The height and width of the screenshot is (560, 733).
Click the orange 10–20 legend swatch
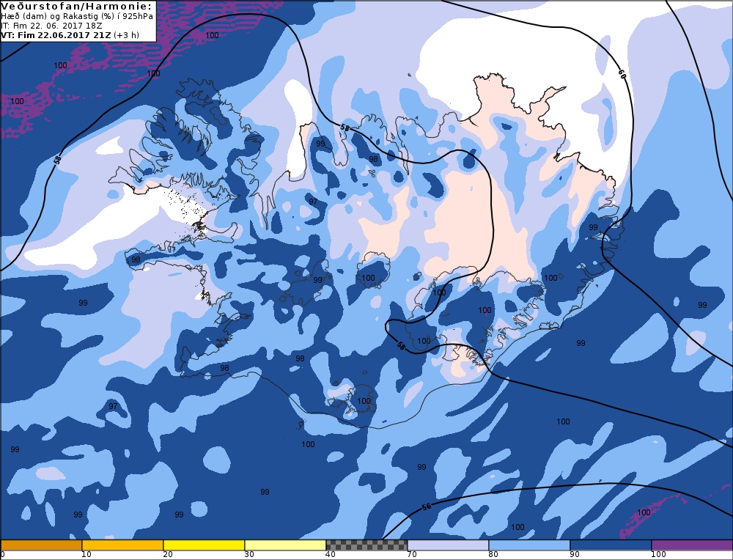(122, 545)
